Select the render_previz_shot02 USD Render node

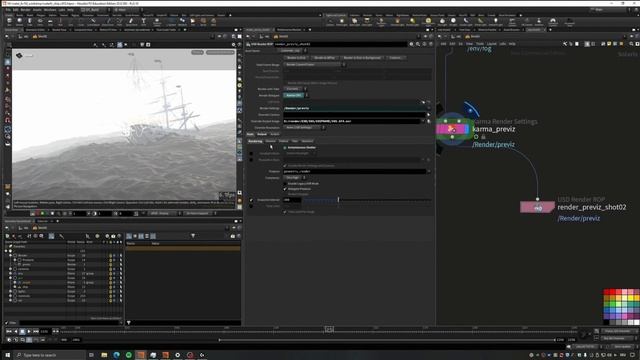[x=537, y=207]
